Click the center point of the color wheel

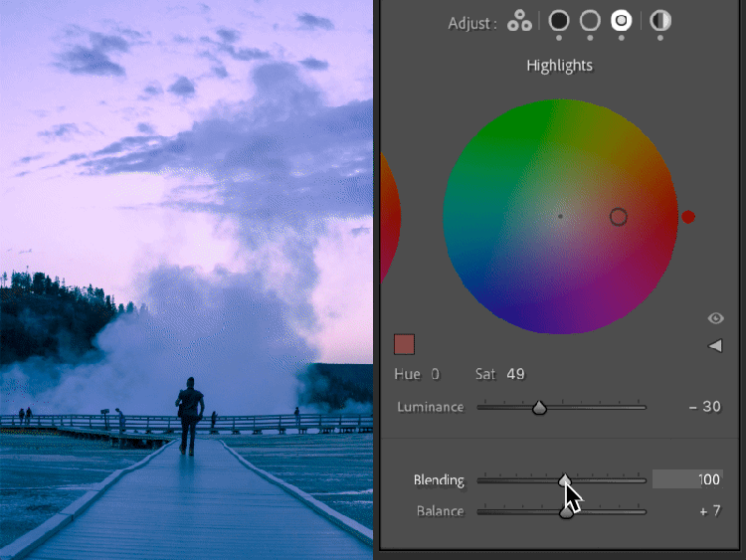click(x=560, y=217)
